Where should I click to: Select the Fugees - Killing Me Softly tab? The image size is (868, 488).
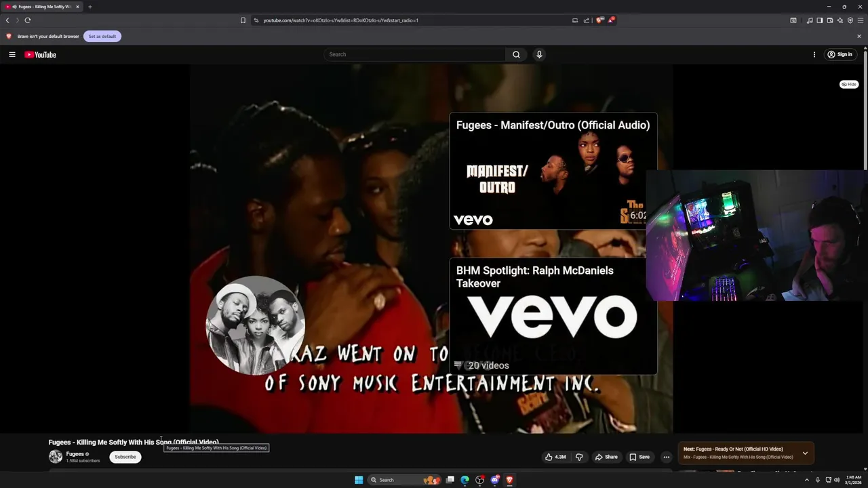42,7
